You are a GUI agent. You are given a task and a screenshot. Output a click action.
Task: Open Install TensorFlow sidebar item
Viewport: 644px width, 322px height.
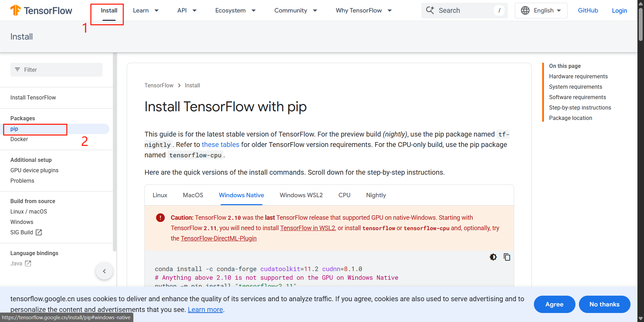(33, 98)
